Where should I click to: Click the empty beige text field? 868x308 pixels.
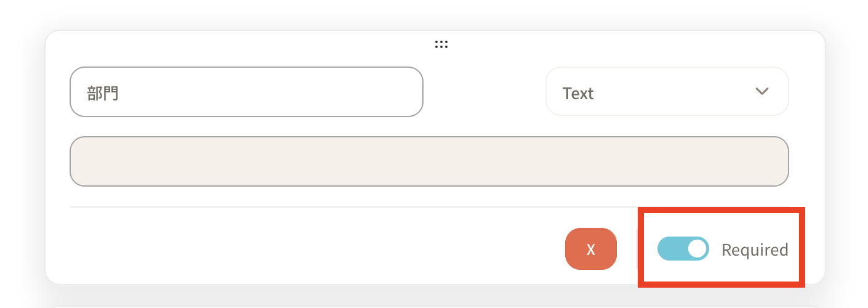[429, 161]
